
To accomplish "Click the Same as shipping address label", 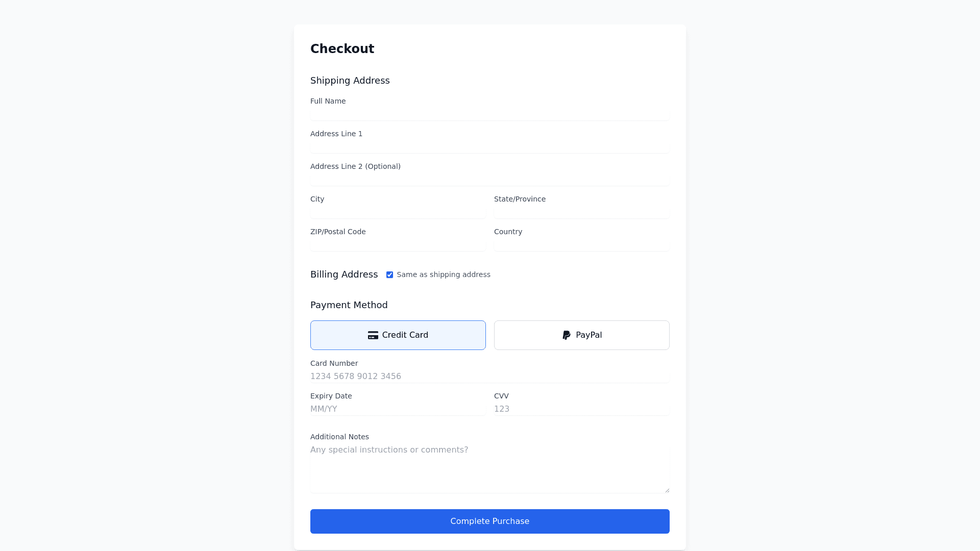I will coord(443,275).
